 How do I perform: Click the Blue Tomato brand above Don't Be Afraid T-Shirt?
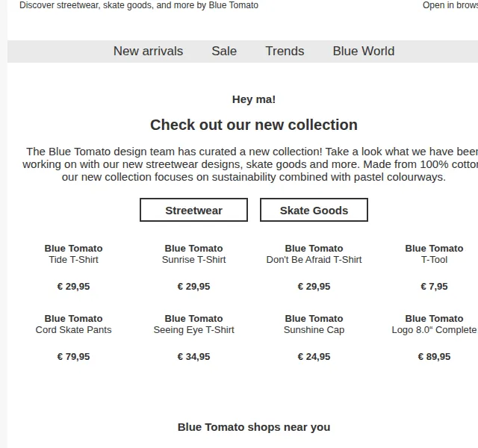point(314,249)
